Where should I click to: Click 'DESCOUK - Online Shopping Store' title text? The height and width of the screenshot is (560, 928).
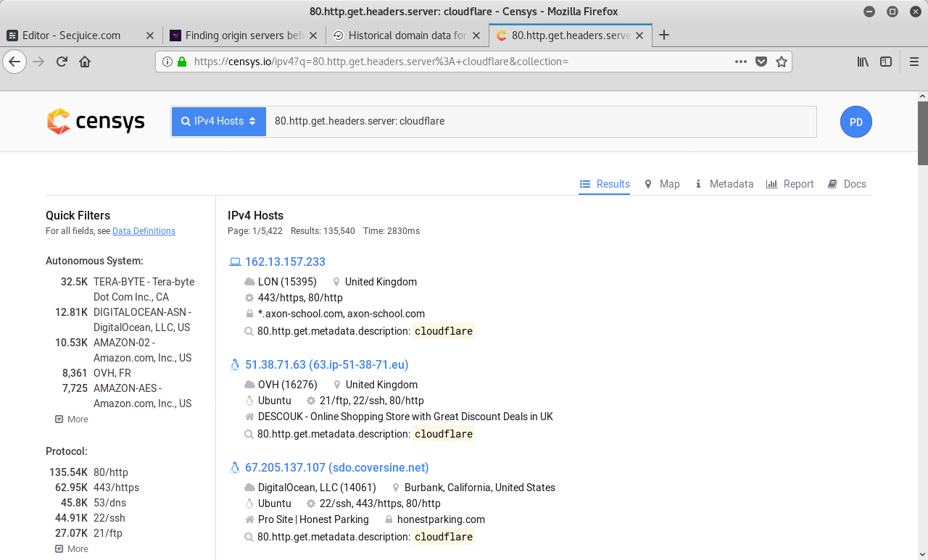click(x=405, y=417)
